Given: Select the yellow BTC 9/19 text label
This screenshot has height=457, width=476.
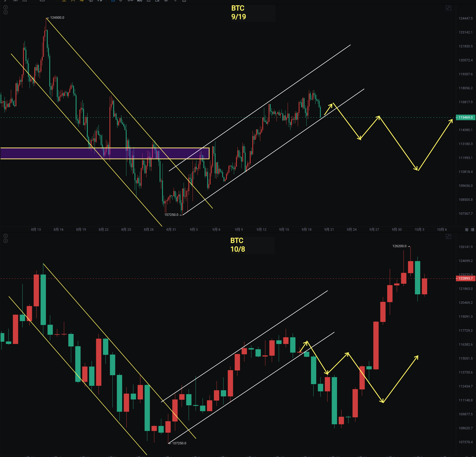Looking at the screenshot, I should (238, 12).
